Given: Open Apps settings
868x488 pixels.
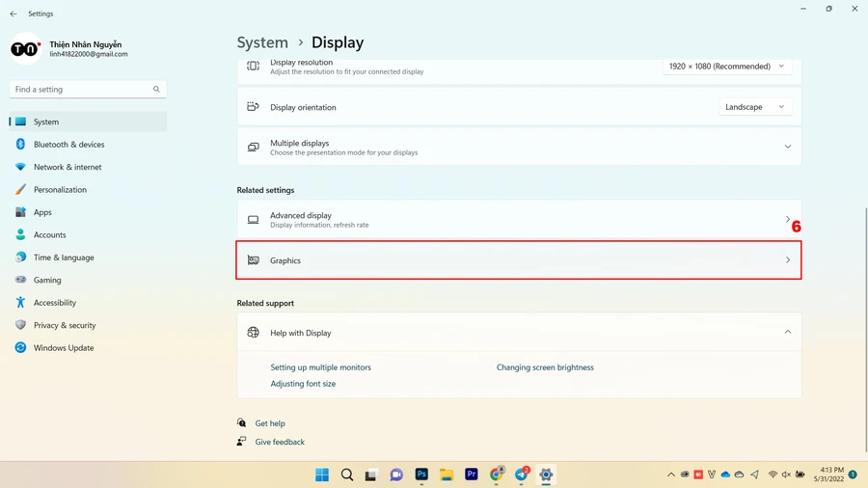Looking at the screenshot, I should (x=88, y=212).
